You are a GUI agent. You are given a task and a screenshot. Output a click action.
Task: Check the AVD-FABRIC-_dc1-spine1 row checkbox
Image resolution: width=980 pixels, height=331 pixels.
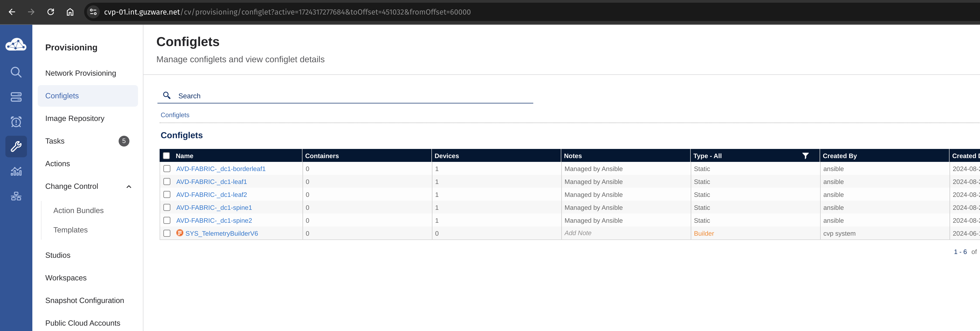click(167, 207)
